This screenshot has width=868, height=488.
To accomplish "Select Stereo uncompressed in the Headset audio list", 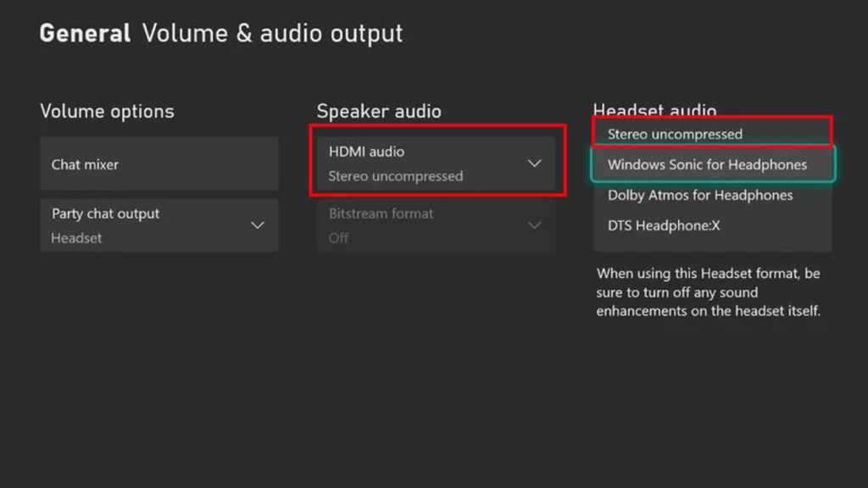I will pos(675,134).
